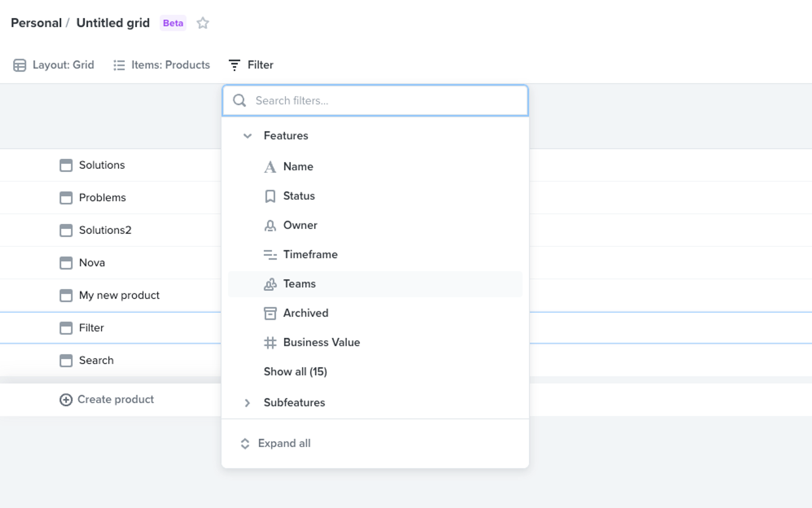Expand the Subfeatures section

247,402
